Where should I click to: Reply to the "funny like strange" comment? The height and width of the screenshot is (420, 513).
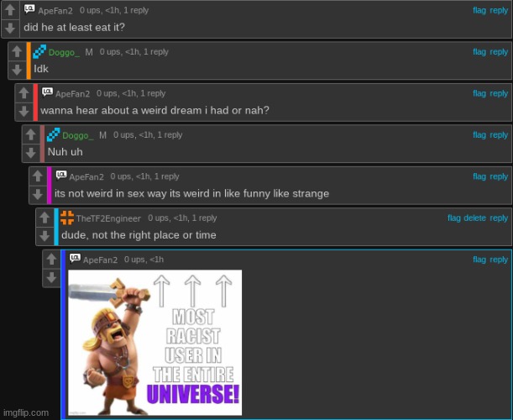coord(499,176)
